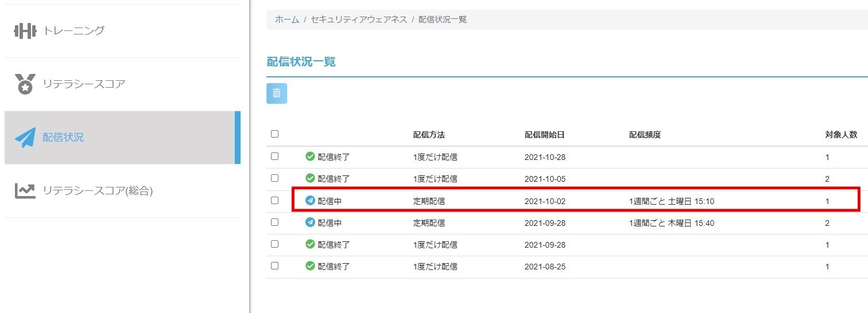This screenshot has height=313, width=868.
Task: Open リテラシースコア in the sidebar
Action: coord(122,84)
